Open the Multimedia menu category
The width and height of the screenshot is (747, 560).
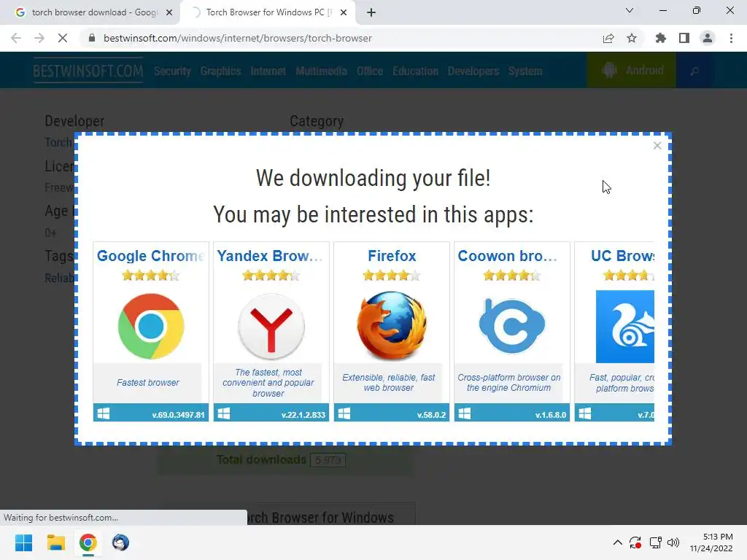[321, 71]
